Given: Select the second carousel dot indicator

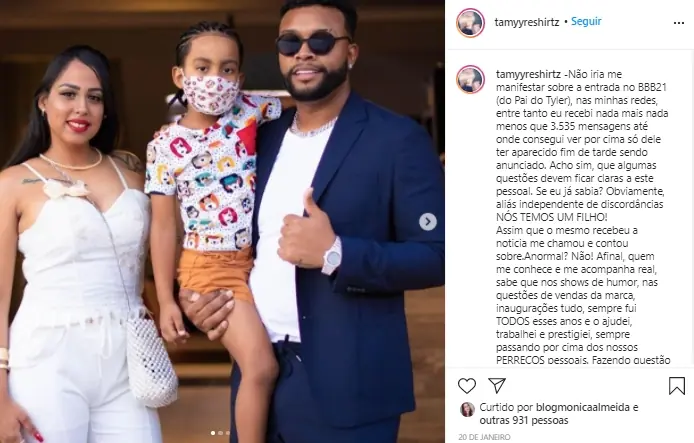Looking at the screenshot, I should (x=220, y=433).
